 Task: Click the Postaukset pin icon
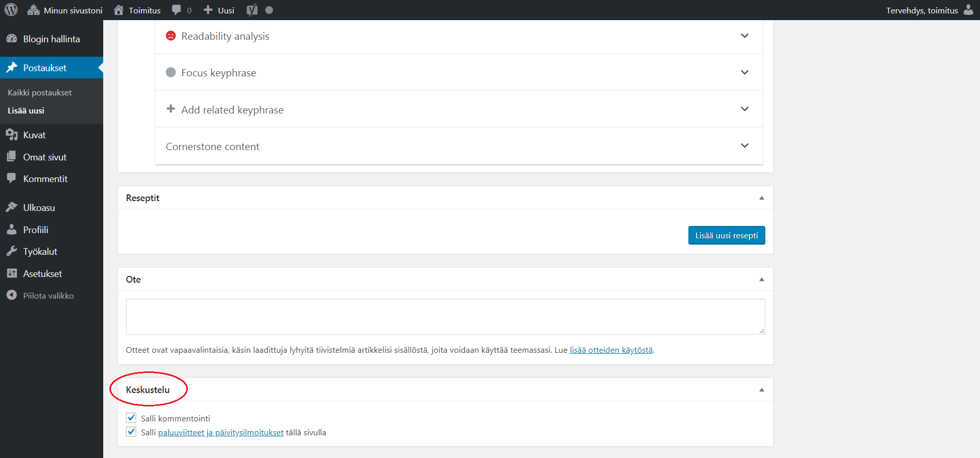11,68
